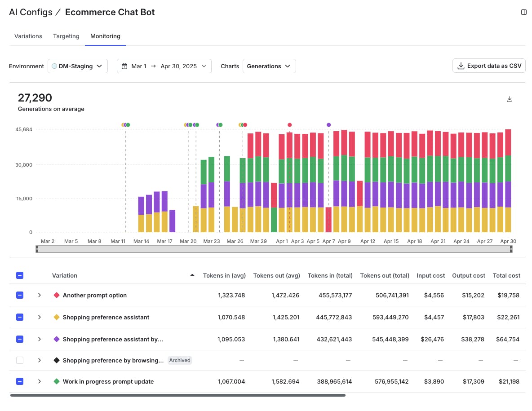Screen dimensions: 532x411
Task: Click the 455,573,177 tokens in total value
Action: coord(335,295)
